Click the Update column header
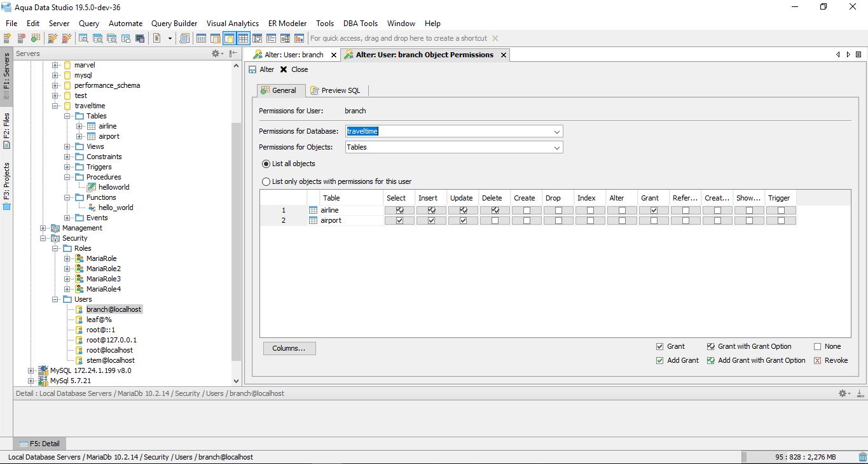The height and width of the screenshot is (464, 868). [x=462, y=198]
